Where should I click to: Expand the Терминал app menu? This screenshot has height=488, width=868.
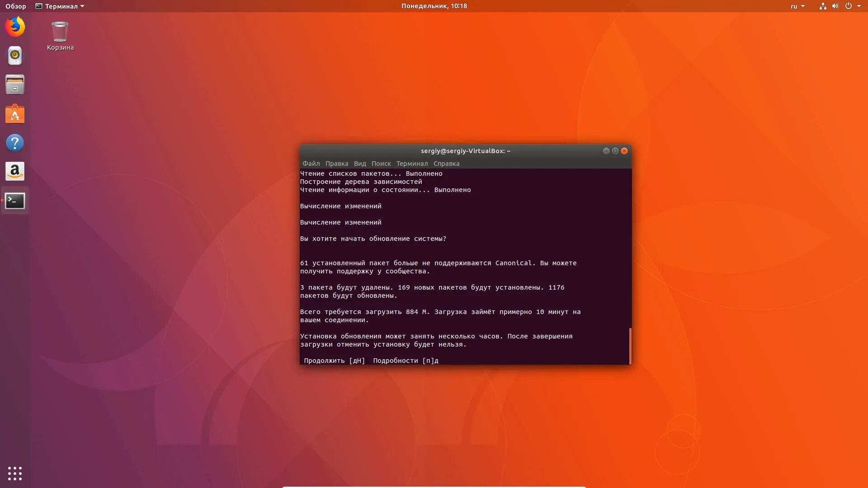[x=60, y=6]
